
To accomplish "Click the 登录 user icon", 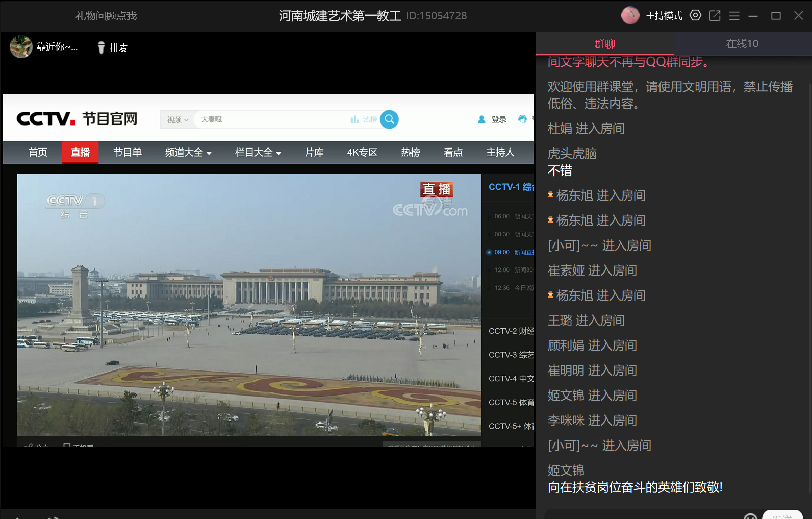I will pyautogui.click(x=481, y=119).
